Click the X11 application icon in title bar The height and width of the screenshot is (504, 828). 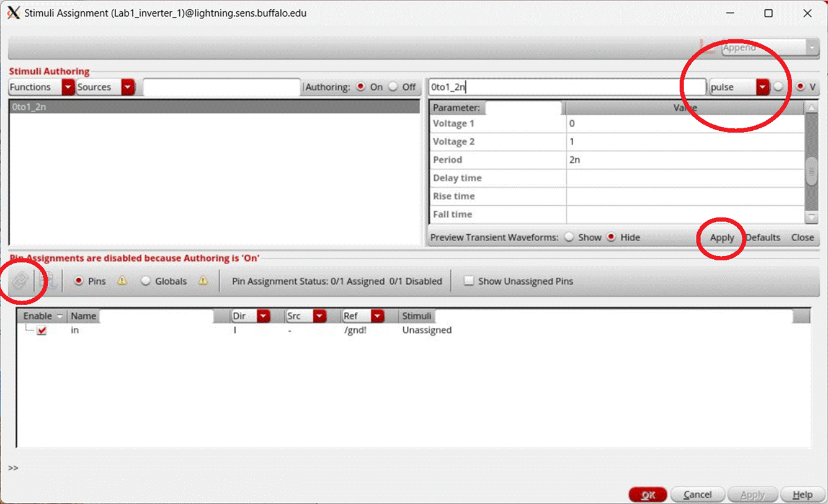tap(13, 13)
